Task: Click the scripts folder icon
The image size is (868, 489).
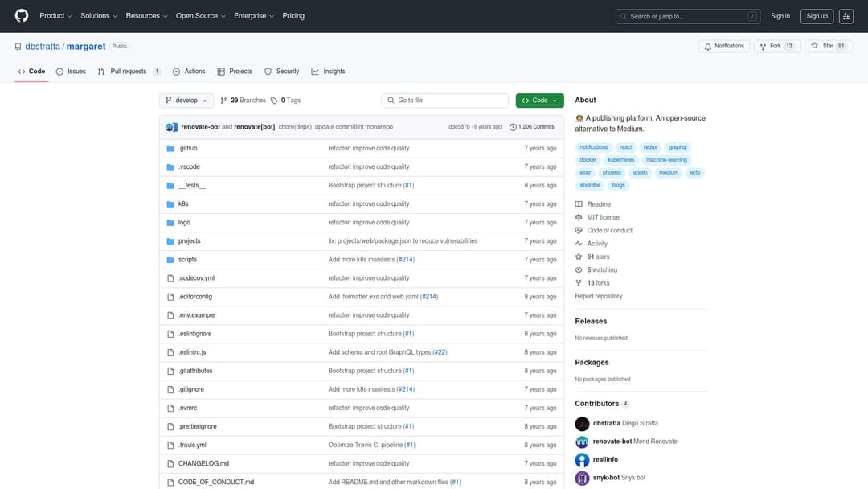Action: tap(170, 260)
